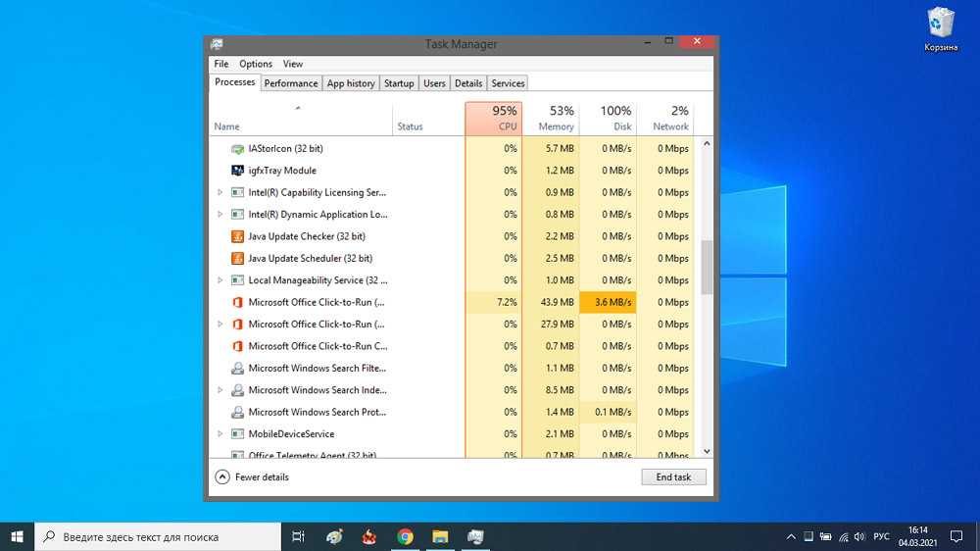Click the Task Manager taskbar icon
980x551 pixels.
475,536
